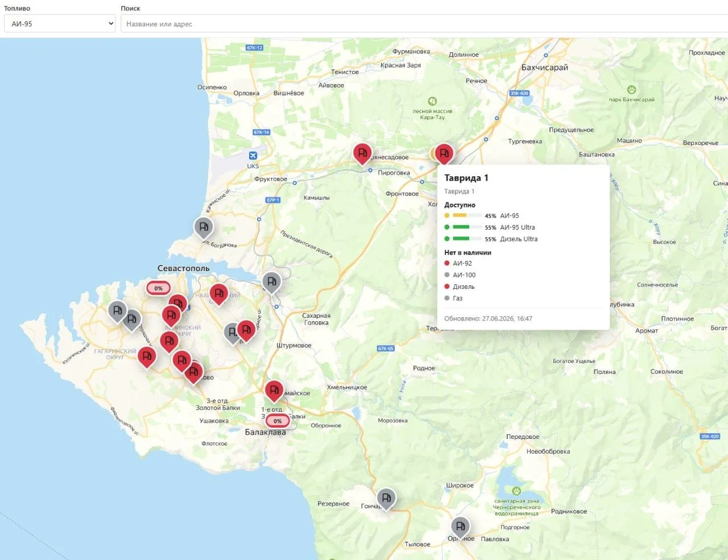Click the 0% cluster badge near Севастополь

point(158,288)
